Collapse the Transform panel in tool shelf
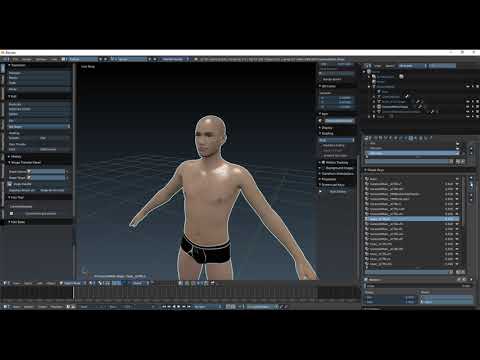The width and height of the screenshot is (480, 360). pyautogui.click(x=18, y=65)
